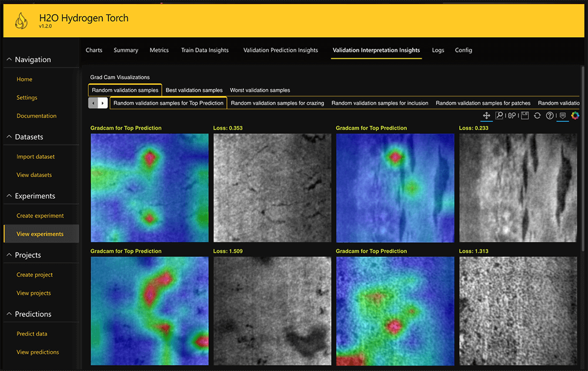Click the colorful logo icon in the toolbar
588x371 pixels.
(x=575, y=115)
